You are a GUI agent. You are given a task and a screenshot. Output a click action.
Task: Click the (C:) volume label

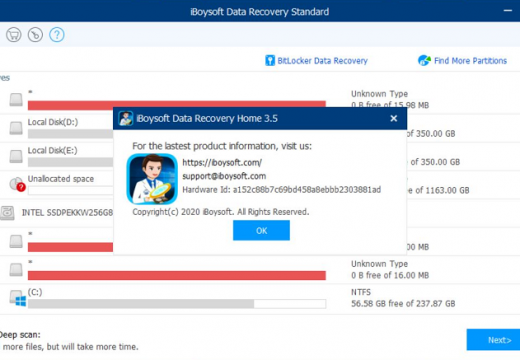35,292
